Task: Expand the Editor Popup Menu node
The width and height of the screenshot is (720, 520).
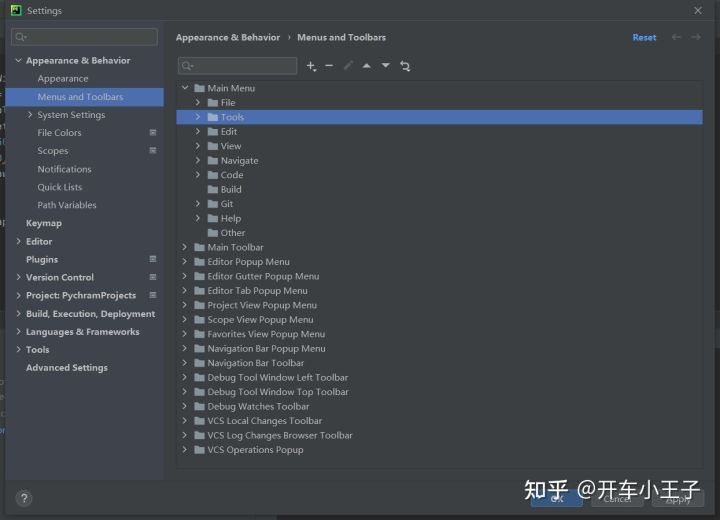Action: (x=185, y=261)
